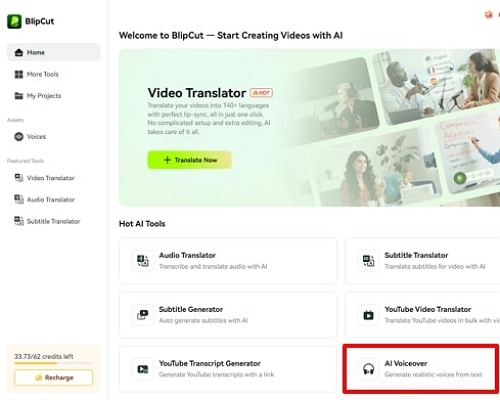Image resolution: width=500 pixels, height=400 pixels.
Task: Click the BlipCut logo icon
Action: click(x=14, y=21)
